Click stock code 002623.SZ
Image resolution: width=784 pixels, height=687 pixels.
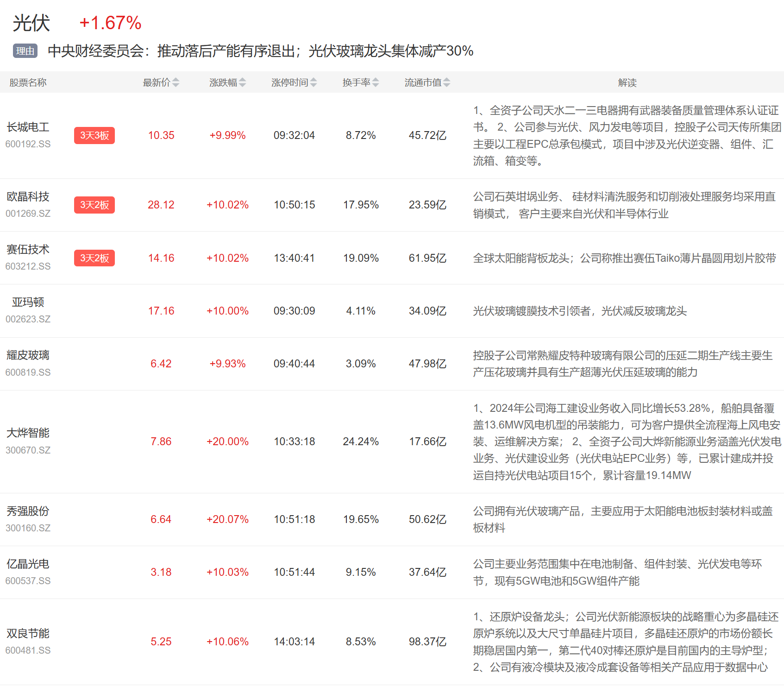click(x=28, y=319)
